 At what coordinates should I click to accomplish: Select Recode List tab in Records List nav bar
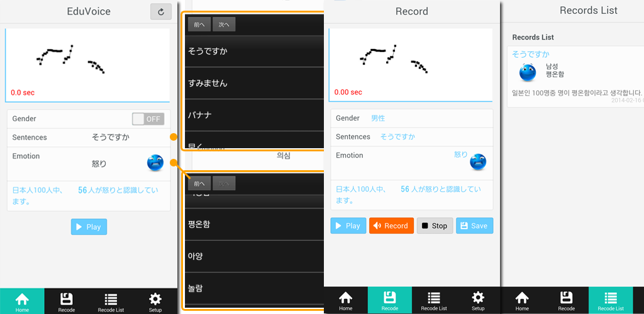[611, 301]
